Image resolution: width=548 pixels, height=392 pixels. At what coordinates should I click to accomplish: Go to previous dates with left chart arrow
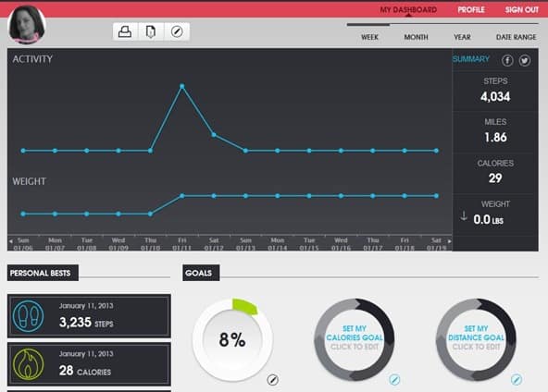click(11, 241)
